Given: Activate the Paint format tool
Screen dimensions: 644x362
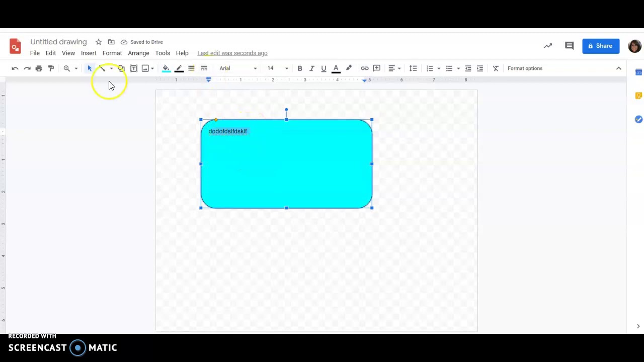Looking at the screenshot, I should point(51,68).
